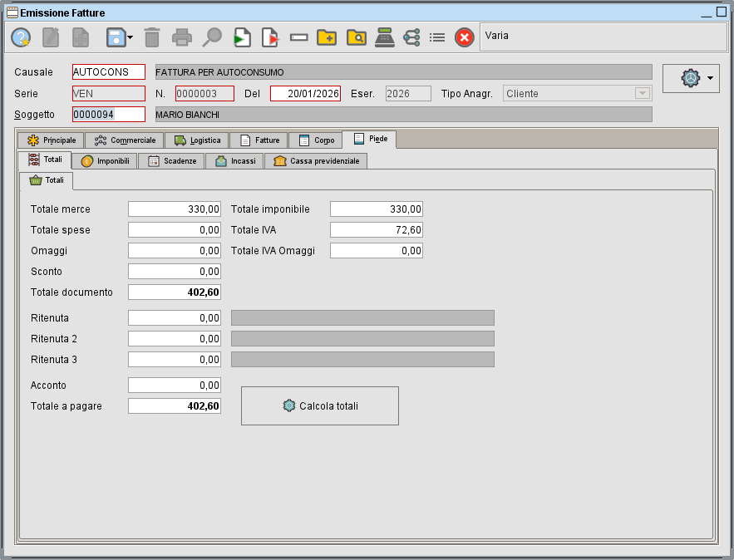
Task: Click the gear settings button top right
Action: (691, 77)
